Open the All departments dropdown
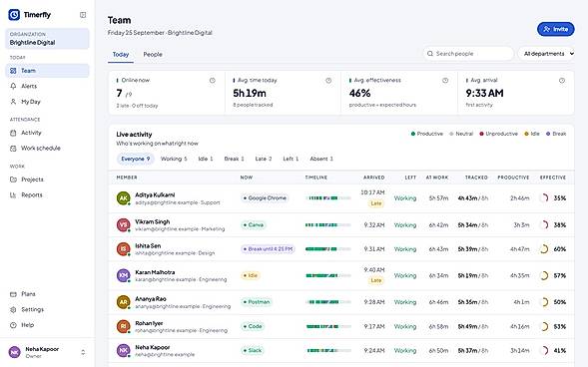This screenshot has width=588, height=367. [x=547, y=54]
